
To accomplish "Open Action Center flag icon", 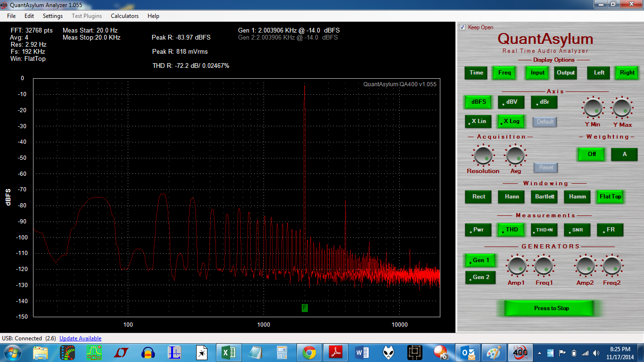I will (562, 353).
